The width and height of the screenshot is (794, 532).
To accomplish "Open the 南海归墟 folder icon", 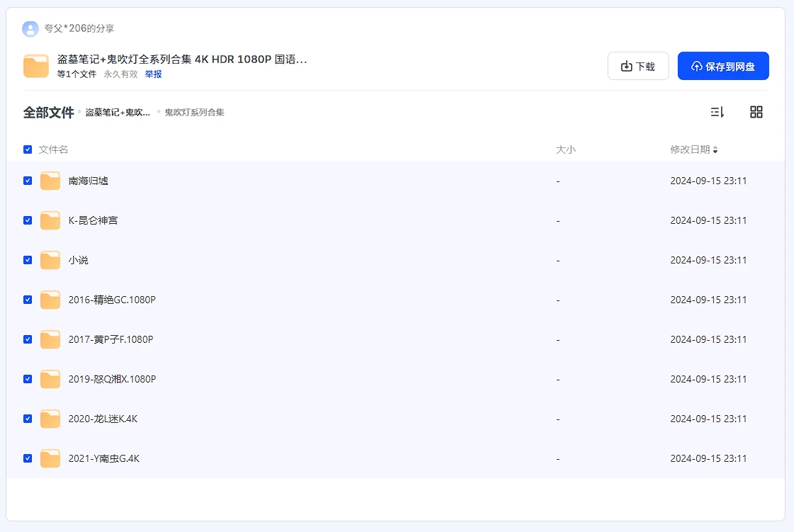I will pyautogui.click(x=50, y=181).
